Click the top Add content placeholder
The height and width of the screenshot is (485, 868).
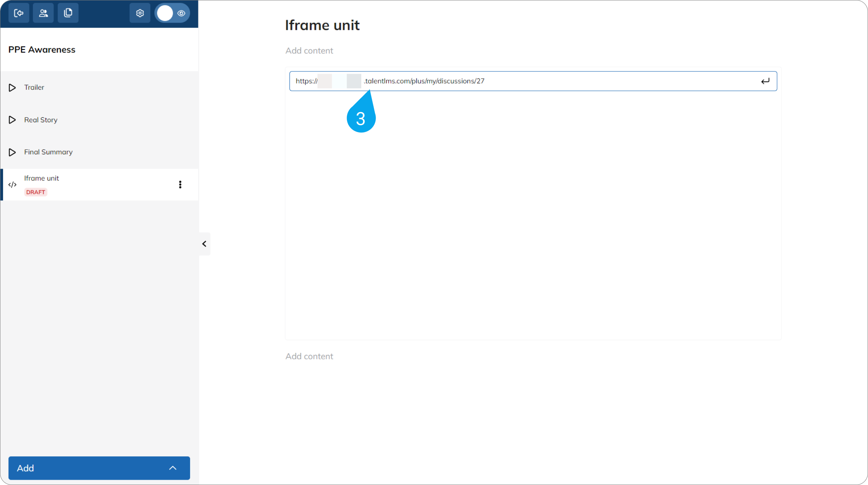coord(309,51)
